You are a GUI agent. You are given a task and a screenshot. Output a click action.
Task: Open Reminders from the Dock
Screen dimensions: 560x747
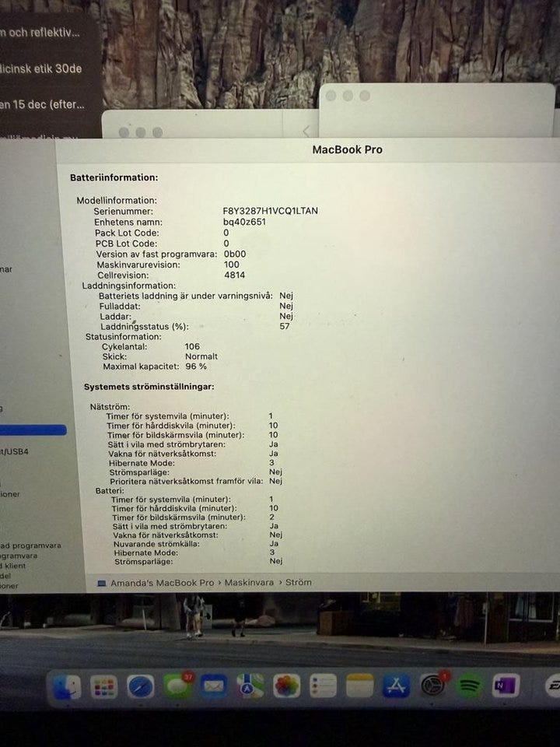pos(324,686)
